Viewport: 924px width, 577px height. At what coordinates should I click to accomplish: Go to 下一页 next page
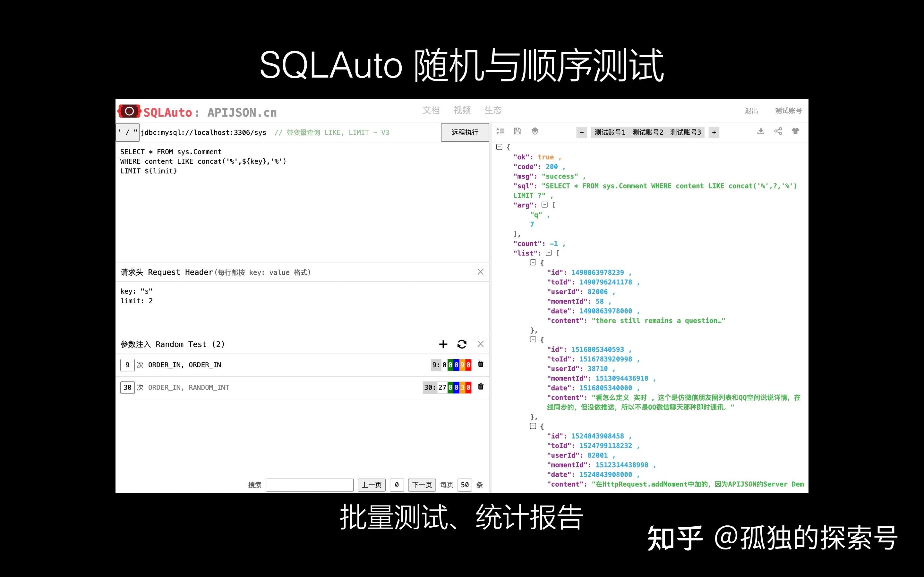tap(422, 485)
